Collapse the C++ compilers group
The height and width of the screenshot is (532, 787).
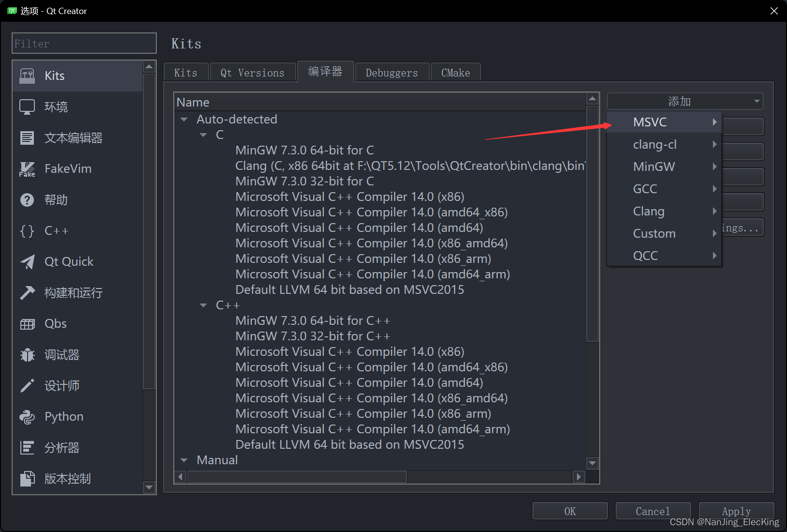203,305
